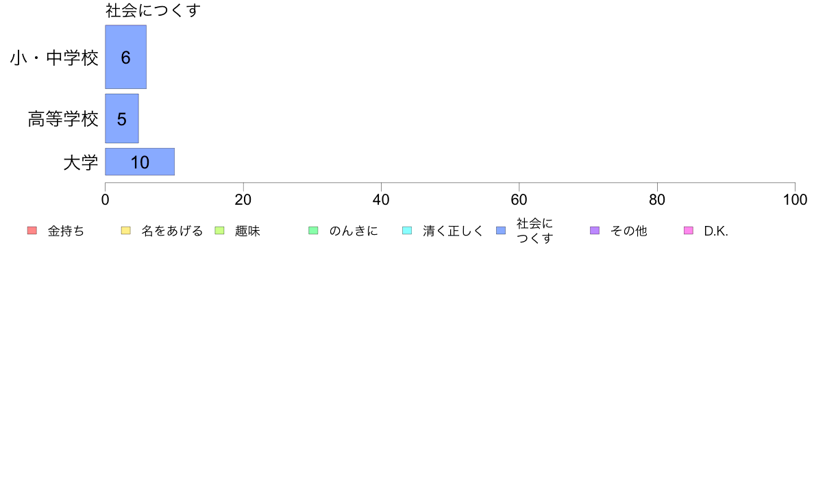Select the light green 趣味 legend swatch

pyautogui.click(x=219, y=231)
